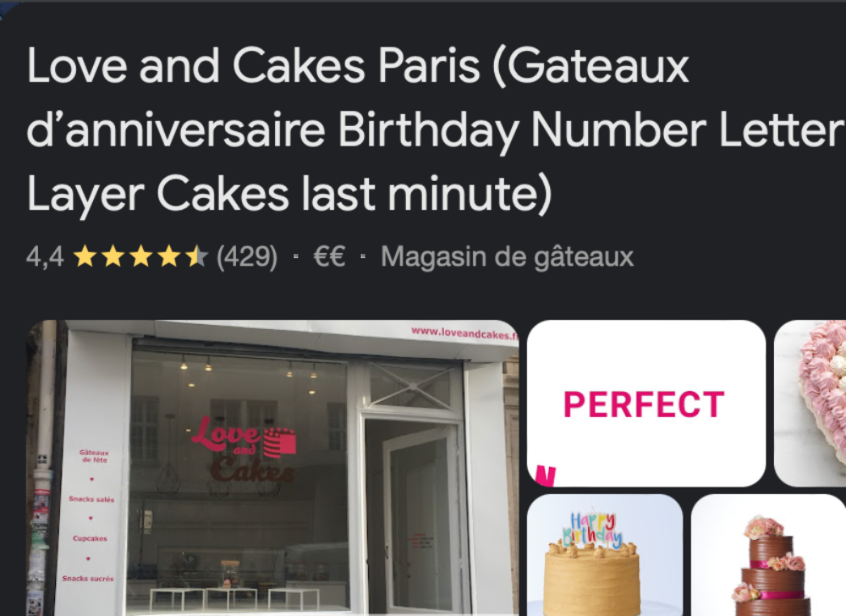Click the Cupcakes text on the storefront
This screenshot has width=846, height=616.
click(90, 538)
